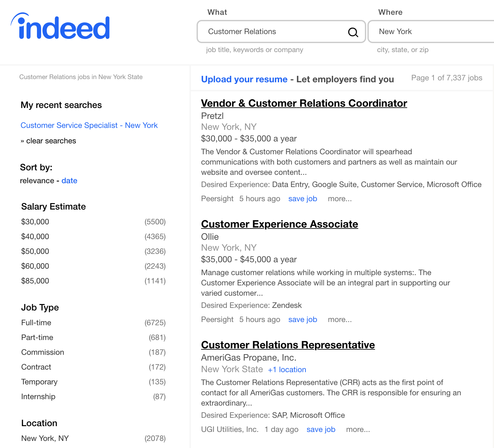The height and width of the screenshot is (448, 494).
Task: Clear recent searches
Action: click(x=51, y=141)
